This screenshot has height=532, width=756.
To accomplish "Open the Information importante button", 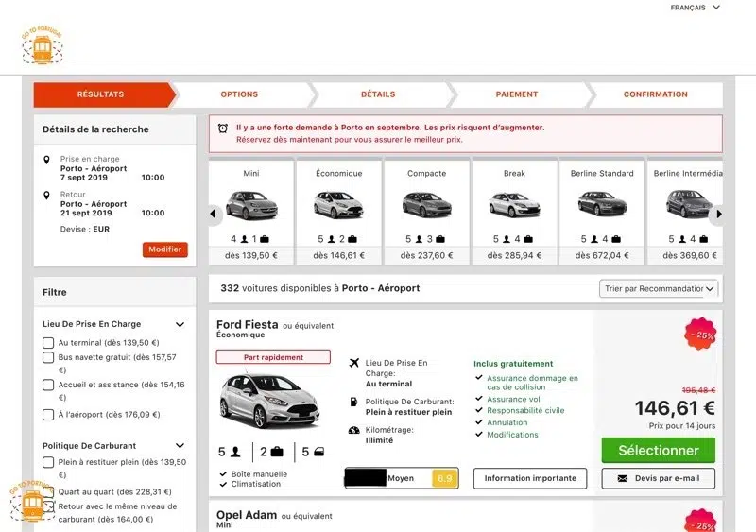I will [x=530, y=478].
